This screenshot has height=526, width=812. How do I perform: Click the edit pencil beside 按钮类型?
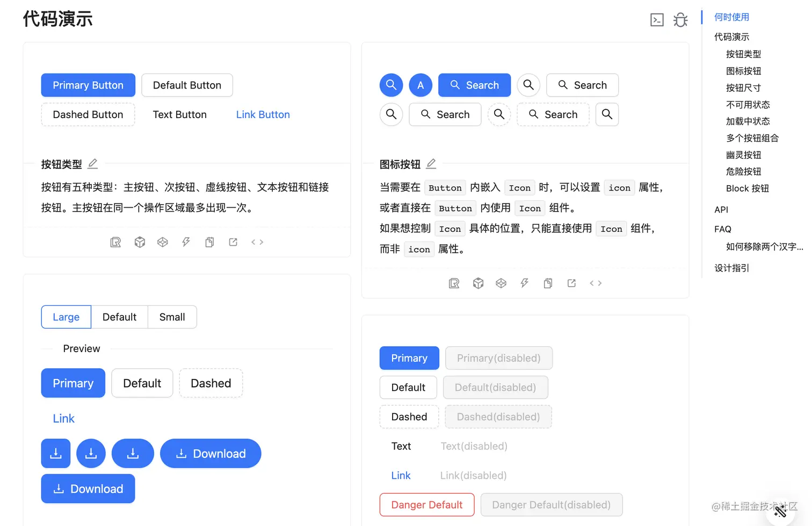tap(93, 164)
